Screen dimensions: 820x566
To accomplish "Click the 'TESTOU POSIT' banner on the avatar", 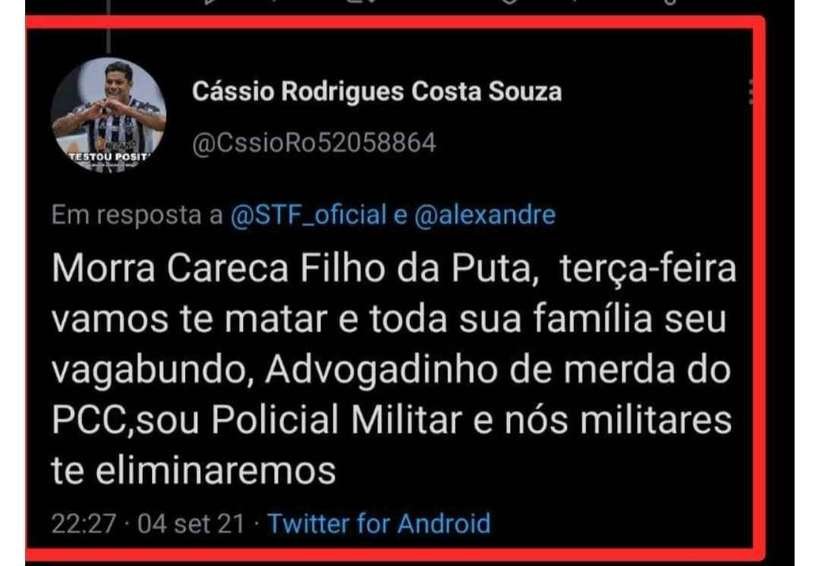I will [109, 156].
